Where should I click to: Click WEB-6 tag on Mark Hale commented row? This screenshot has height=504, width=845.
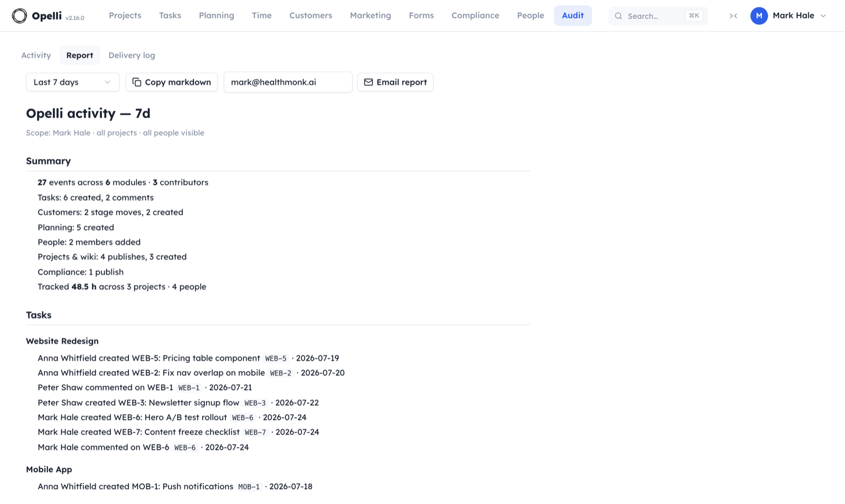185,448
